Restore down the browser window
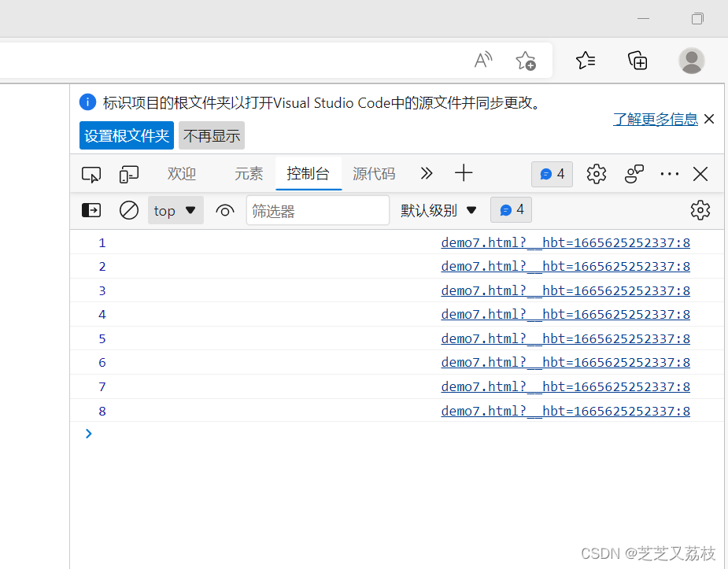 click(x=697, y=19)
